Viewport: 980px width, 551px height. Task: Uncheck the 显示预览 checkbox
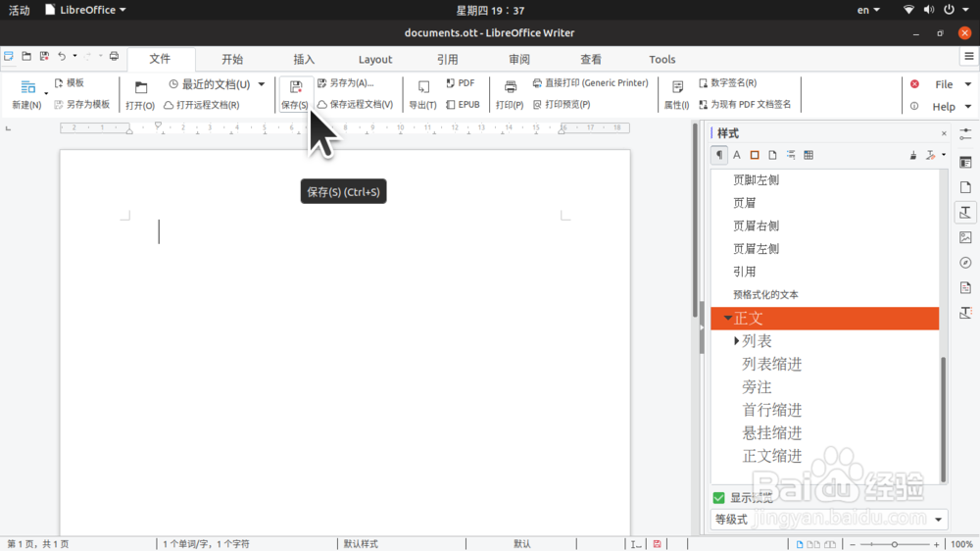point(718,498)
